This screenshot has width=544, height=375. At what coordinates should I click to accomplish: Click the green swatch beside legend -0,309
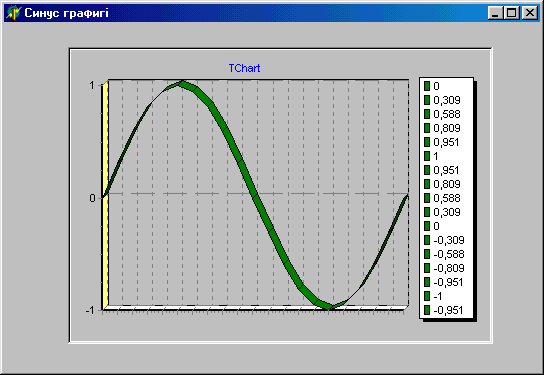[x=427, y=240]
